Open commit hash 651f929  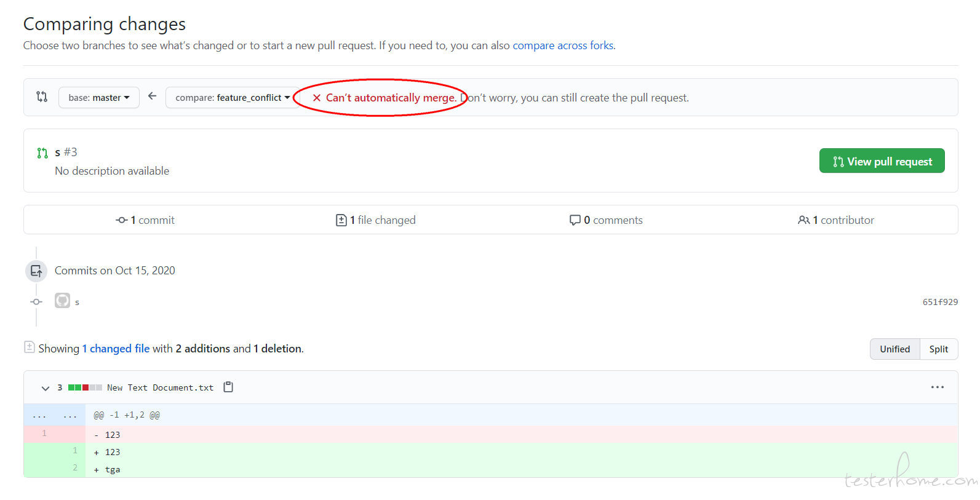click(x=940, y=302)
